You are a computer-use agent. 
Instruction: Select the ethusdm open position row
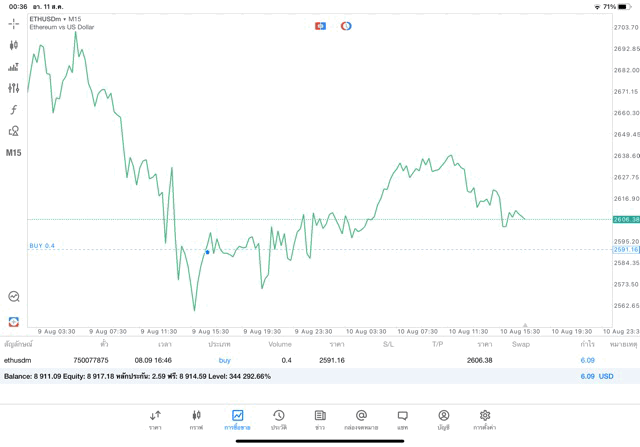click(x=300, y=360)
